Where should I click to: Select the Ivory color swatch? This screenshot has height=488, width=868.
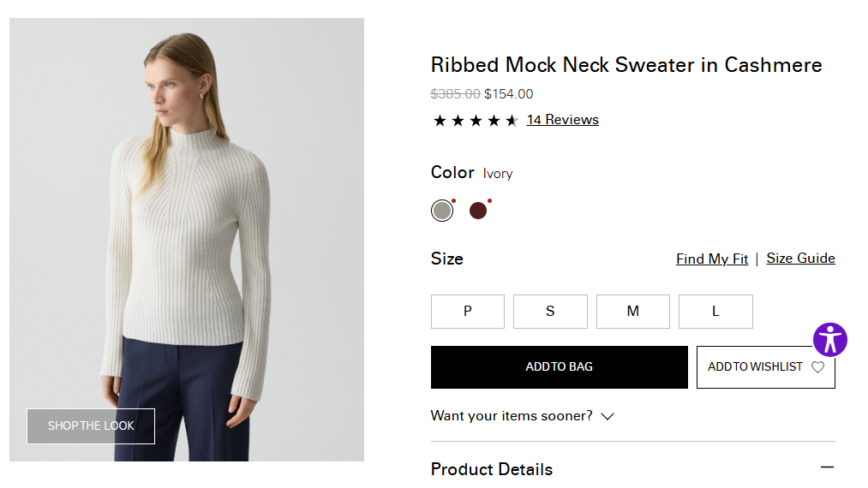[442, 211]
